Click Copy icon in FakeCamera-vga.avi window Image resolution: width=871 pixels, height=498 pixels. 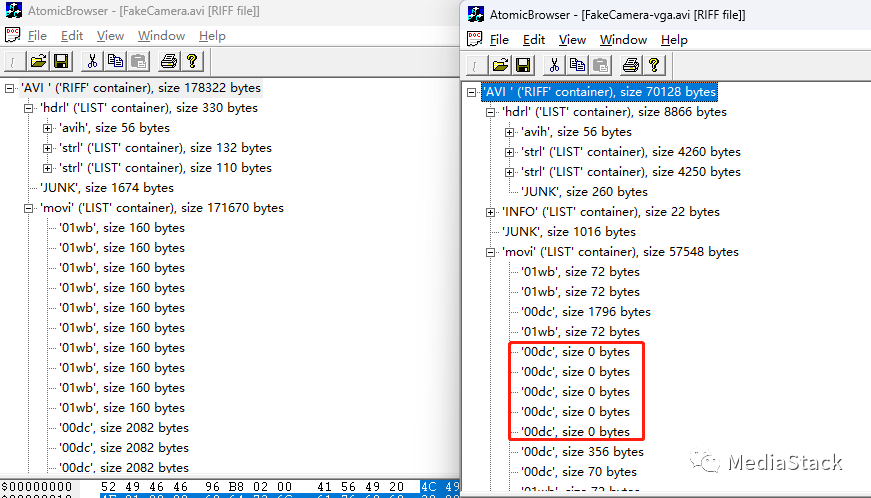[x=578, y=65]
